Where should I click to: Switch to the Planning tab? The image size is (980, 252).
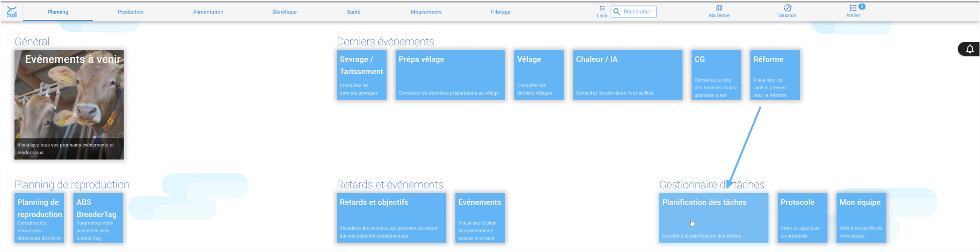(58, 12)
